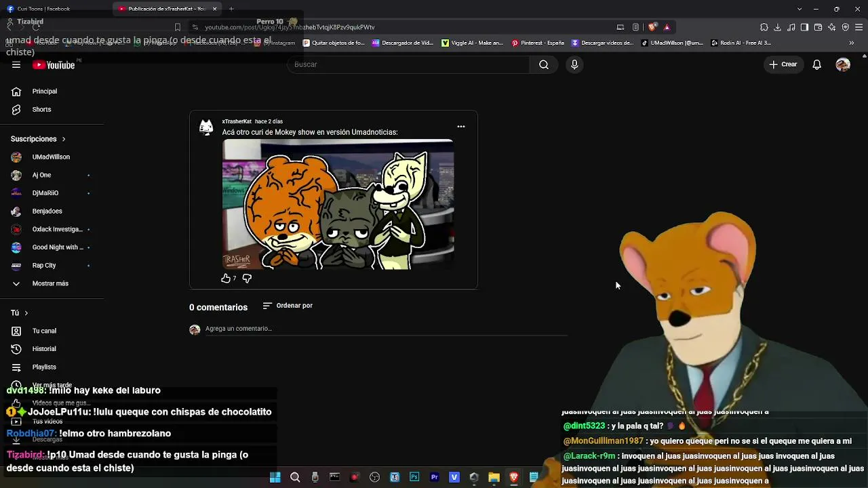Screen dimensions: 868x488
Task: Click the search magnifier button
Action: (544, 64)
